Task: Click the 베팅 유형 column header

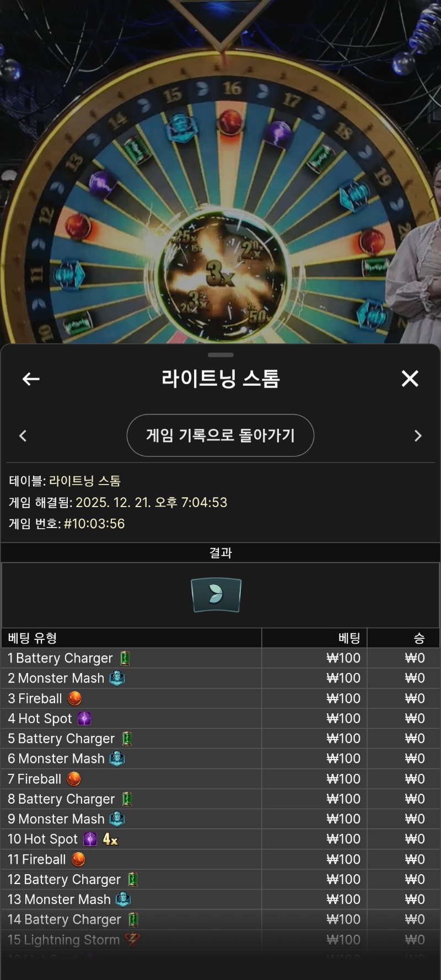Action: (33, 638)
